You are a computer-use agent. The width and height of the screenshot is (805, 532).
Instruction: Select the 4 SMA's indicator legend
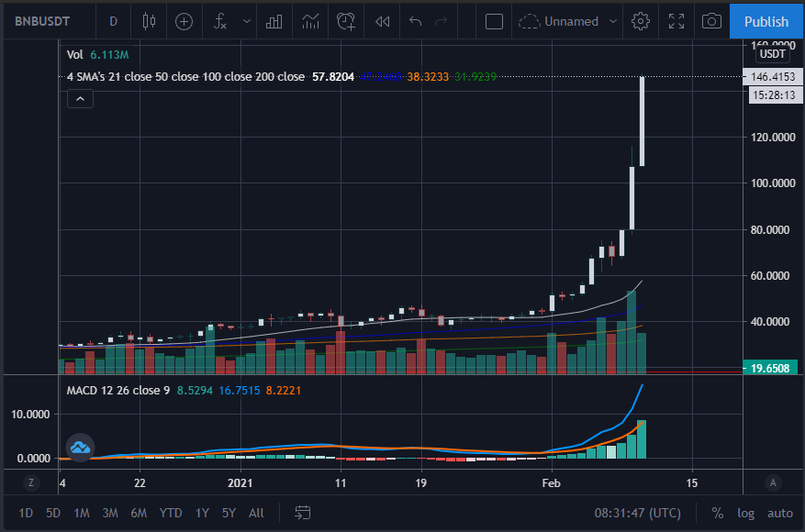pos(185,77)
